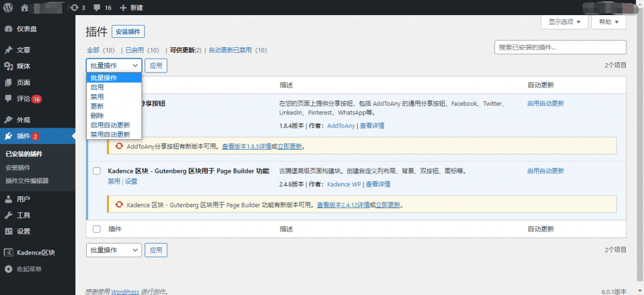
Task: Open Plugins via the plug icon
Action: pyautogui.click(x=8, y=136)
